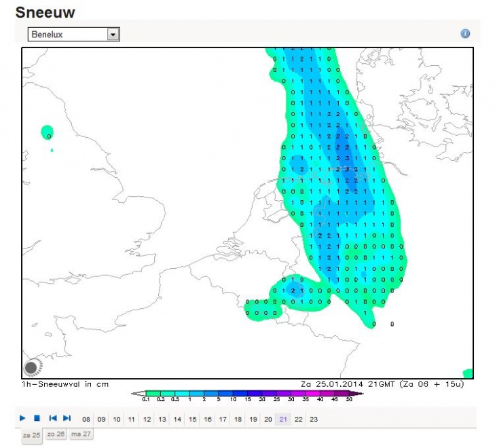The image size is (497, 448).
Task: Select hour 17 on the timeline
Action: [x=223, y=419]
